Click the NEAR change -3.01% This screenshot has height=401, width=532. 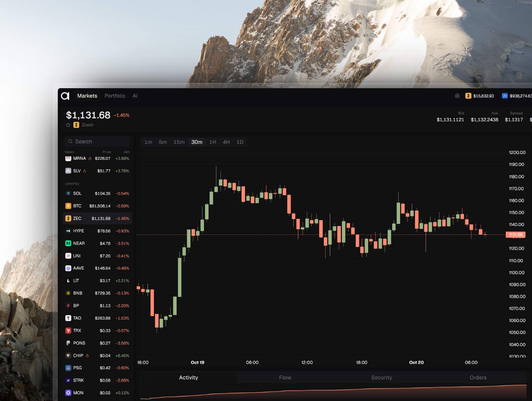(122, 243)
